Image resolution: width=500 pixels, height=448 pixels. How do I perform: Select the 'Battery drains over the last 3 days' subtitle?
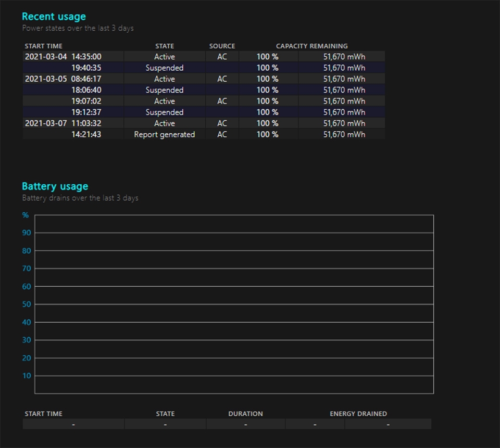[x=80, y=198]
